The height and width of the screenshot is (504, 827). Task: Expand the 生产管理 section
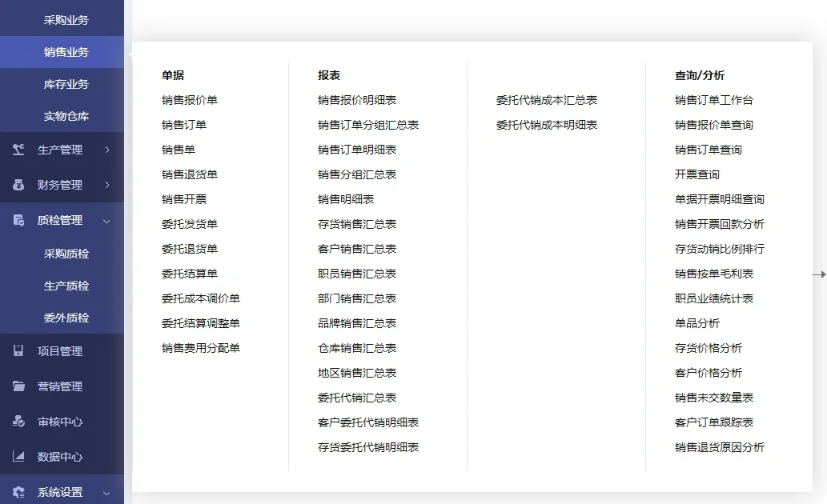[108, 149]
